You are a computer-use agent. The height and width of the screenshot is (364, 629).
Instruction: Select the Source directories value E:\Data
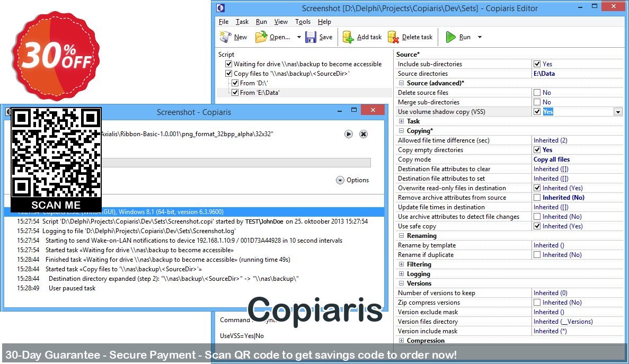544,73
